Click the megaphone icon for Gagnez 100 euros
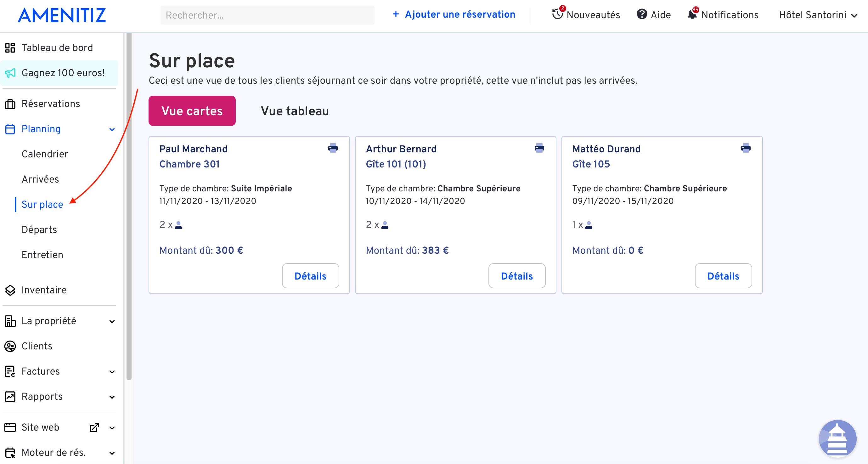Image resolution: width=868 pixels, height=464 pixels. tap(10, 73)
